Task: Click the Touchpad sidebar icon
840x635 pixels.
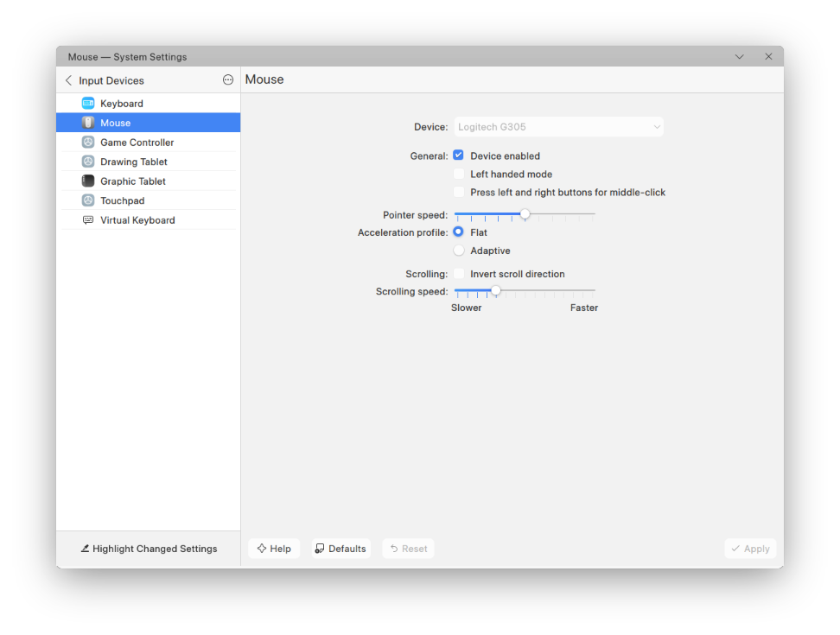Action: pyautogui.click(x=88, y=200)
